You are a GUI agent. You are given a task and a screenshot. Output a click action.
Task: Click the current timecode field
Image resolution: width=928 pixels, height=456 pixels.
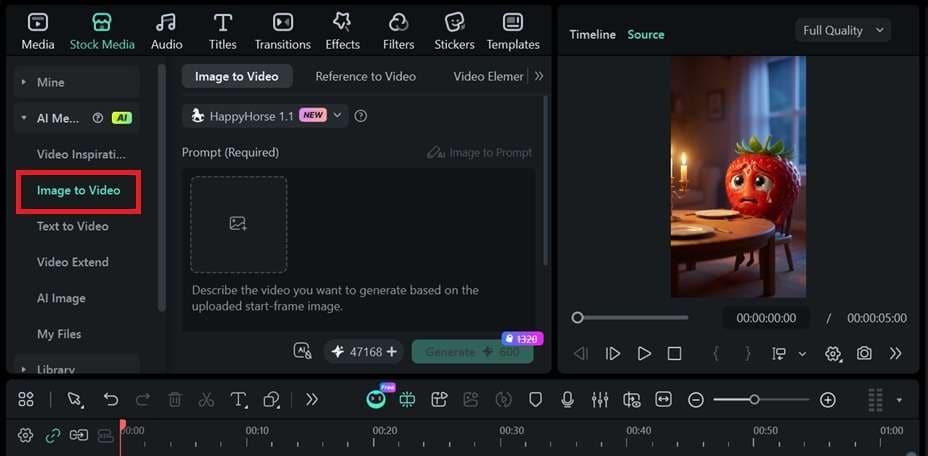pos(766,319)
